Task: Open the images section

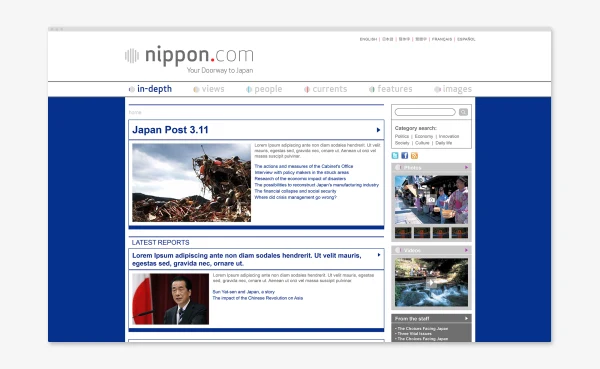Action: tap(457, 89)
